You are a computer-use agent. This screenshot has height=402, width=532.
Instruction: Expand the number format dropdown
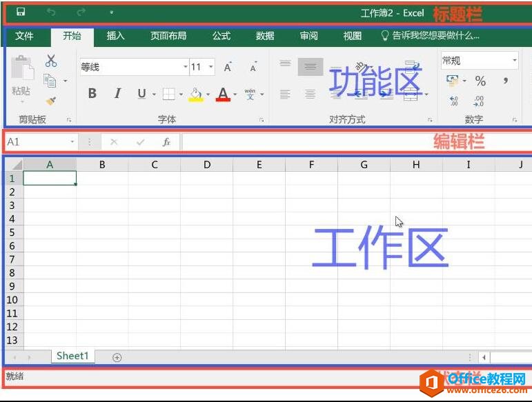(515, 61)
